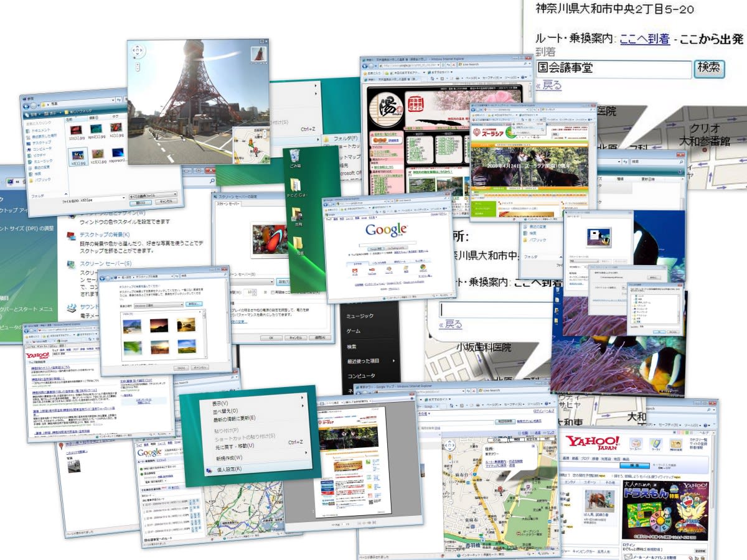Image resolution: width=747 pixels, height=560 pixels.
Task: Click 開く(O) button in file dialog
Action: tap(140, 202)
